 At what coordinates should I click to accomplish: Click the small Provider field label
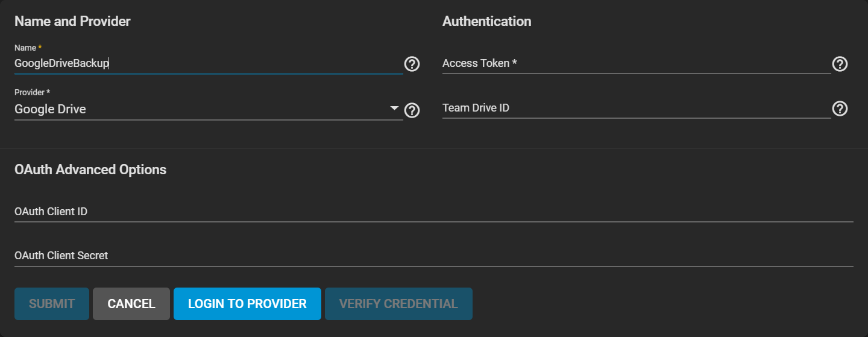tap(31, 93)
